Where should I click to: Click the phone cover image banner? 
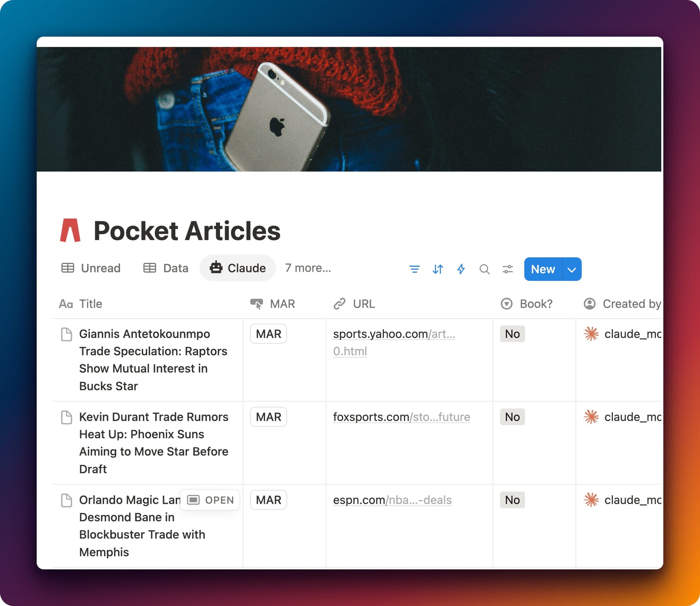click(349, 109)
